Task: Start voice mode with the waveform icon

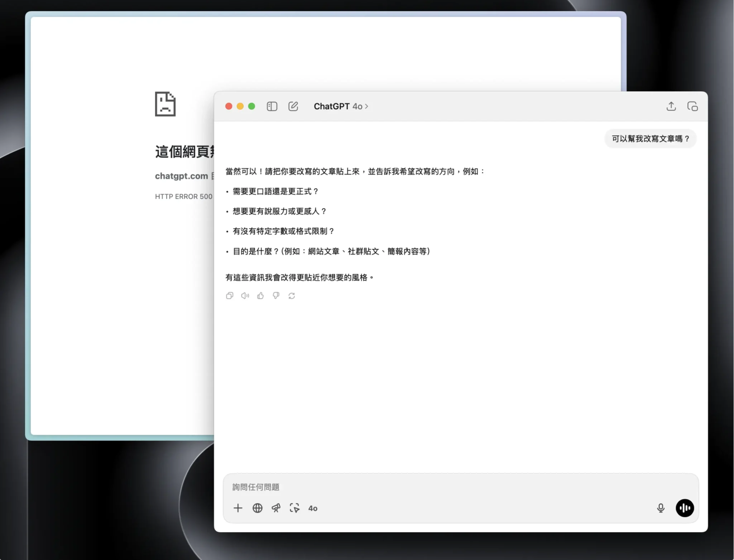Action: coord(685,508)
